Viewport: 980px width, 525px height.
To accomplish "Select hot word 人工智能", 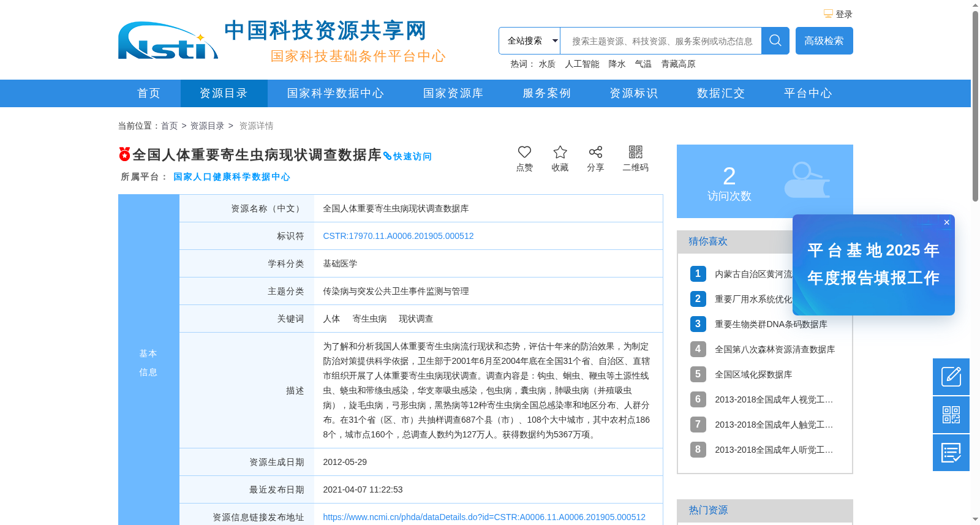I will [x=582, y=64].
